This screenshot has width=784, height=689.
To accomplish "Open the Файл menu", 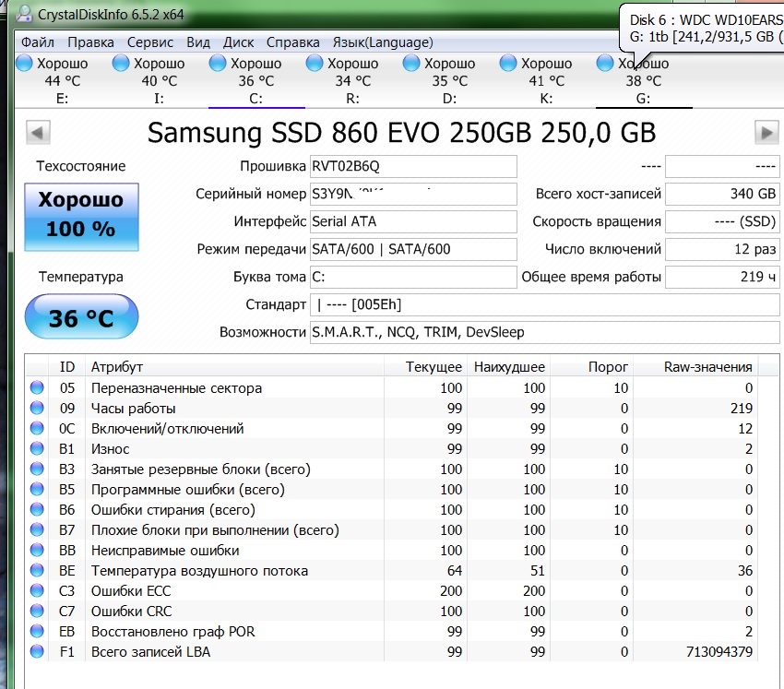I will coord(38,42).
